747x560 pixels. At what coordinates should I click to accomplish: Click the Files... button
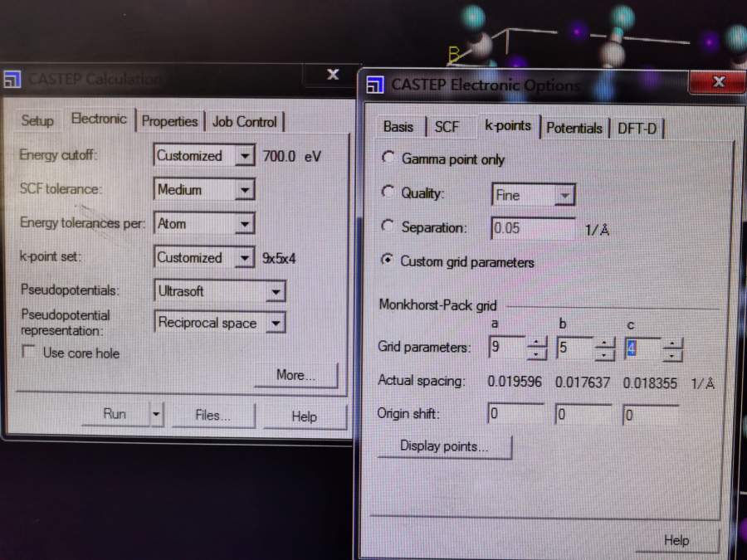coord(213,416)
